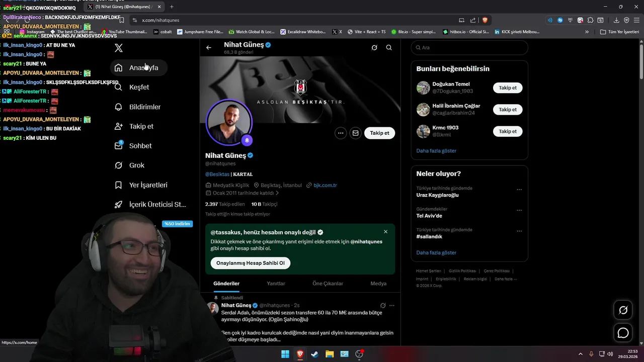Open Yer İşaretleri bookmarks

(x=142, y=185)
